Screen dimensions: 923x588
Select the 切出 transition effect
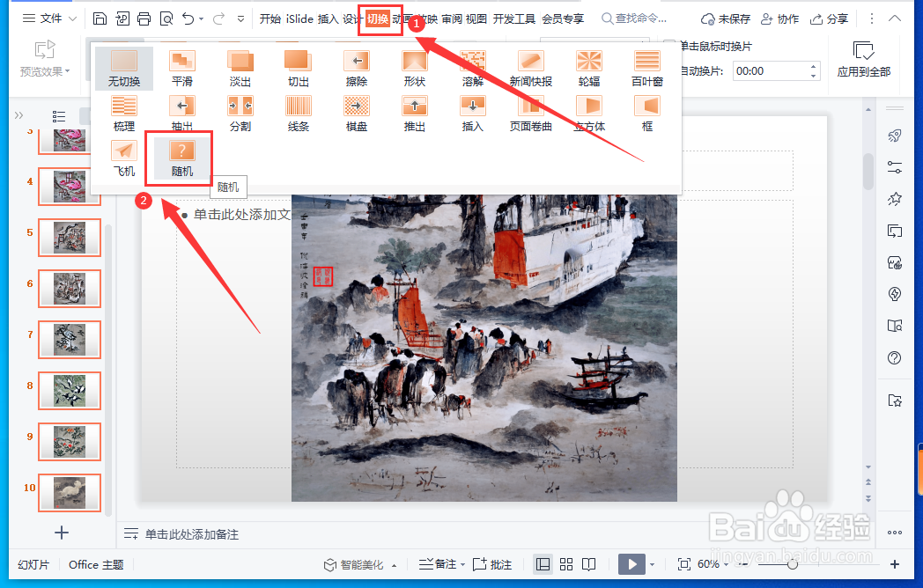(298, 69)
